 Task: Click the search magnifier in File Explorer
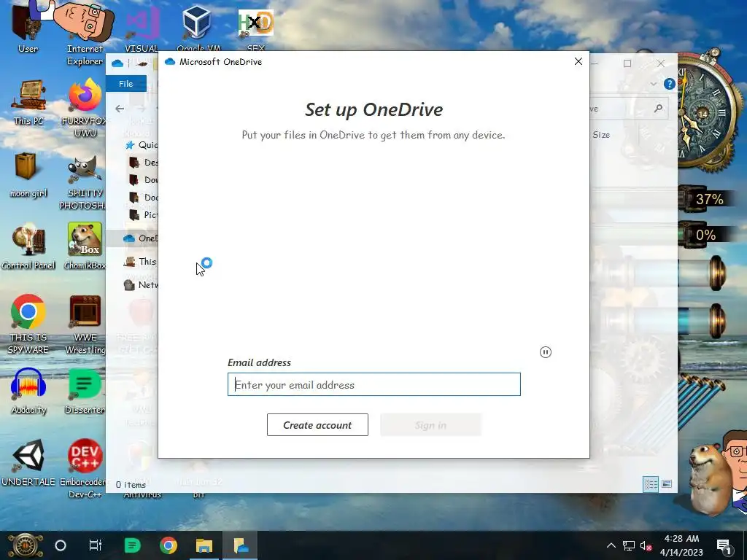pos(659,109)
